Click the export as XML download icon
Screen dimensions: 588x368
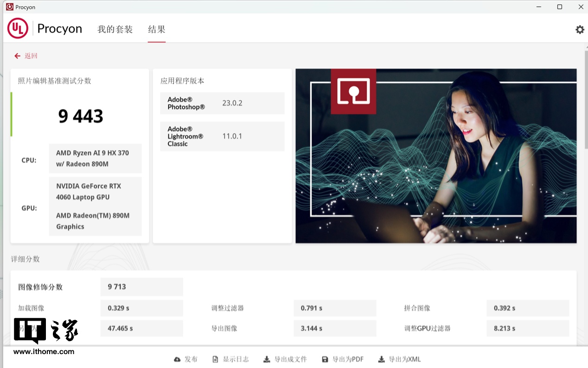click(x=381, y=360)
